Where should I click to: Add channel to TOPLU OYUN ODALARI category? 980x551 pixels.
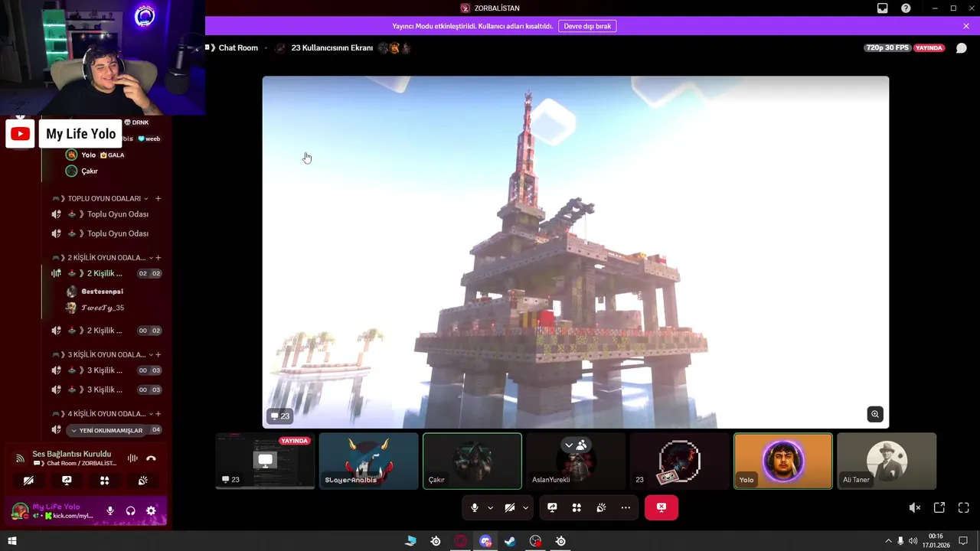tap(158, 198)
